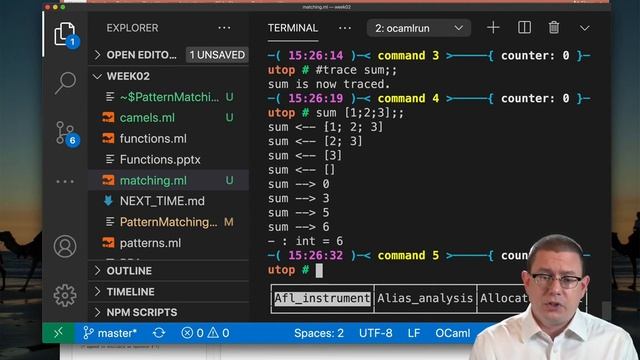640x360 pixels.
Task: Open patterns.ml file
Action: (169, 243)
